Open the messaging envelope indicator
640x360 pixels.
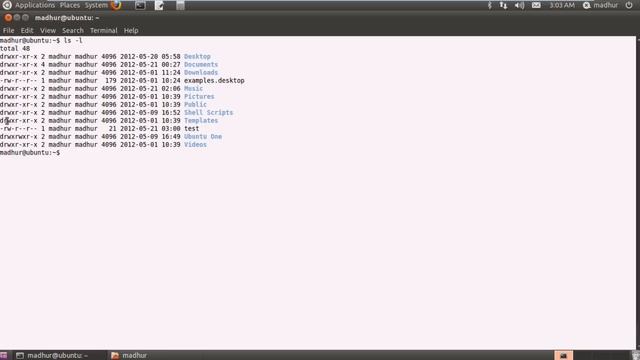pyautogui.click(x=536, y=5)
